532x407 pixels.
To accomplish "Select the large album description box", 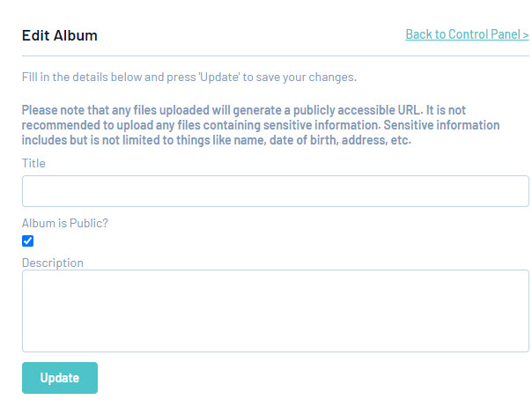I will [x=275, y=311].
